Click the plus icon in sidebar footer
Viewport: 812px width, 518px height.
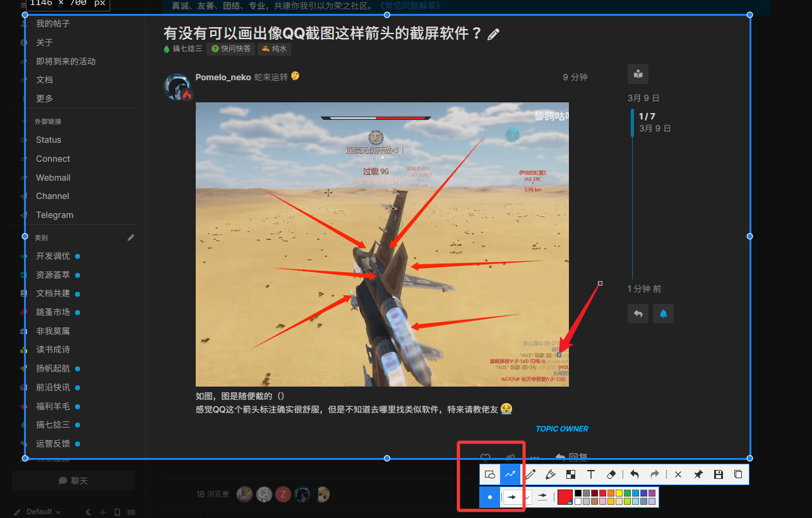pos(103,512)
